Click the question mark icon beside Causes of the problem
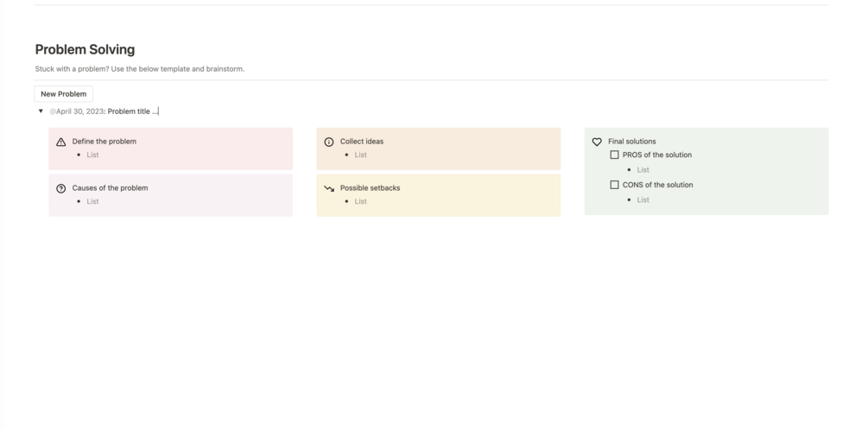The width and height of the screenshot is (868, 430). point(61,188)
